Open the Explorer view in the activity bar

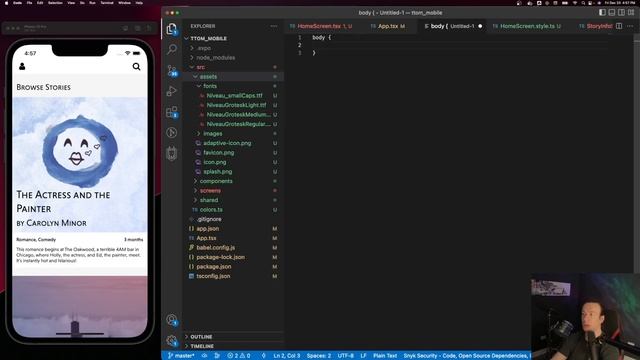[172, 29]
